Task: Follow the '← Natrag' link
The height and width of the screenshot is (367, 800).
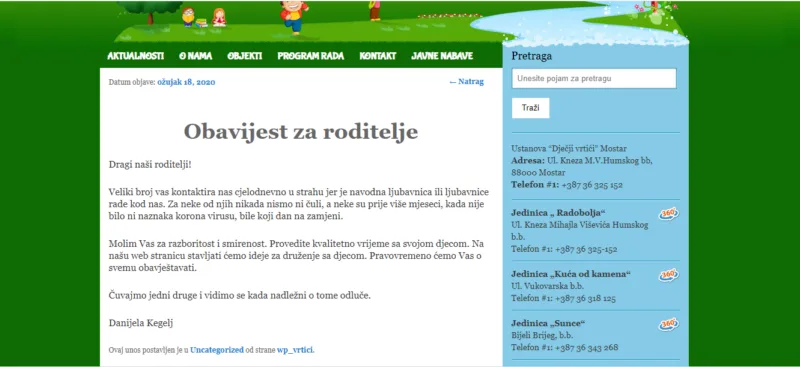Action: [466, 82]
